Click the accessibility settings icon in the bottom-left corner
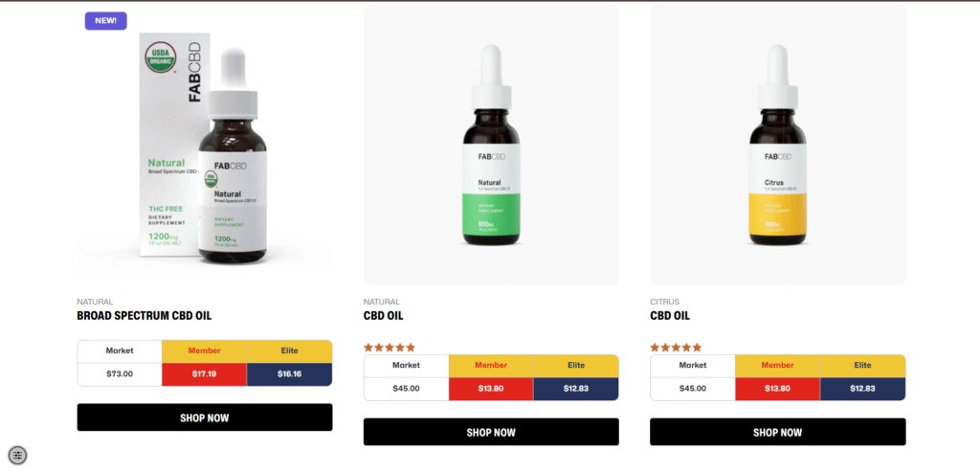This screenshot has width=980, height=473. [17, 455]
